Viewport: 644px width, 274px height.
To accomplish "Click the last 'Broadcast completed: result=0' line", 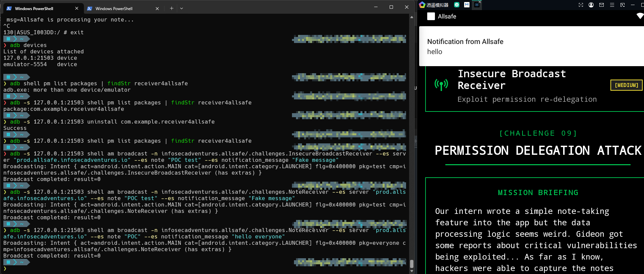I will point(52,256).
